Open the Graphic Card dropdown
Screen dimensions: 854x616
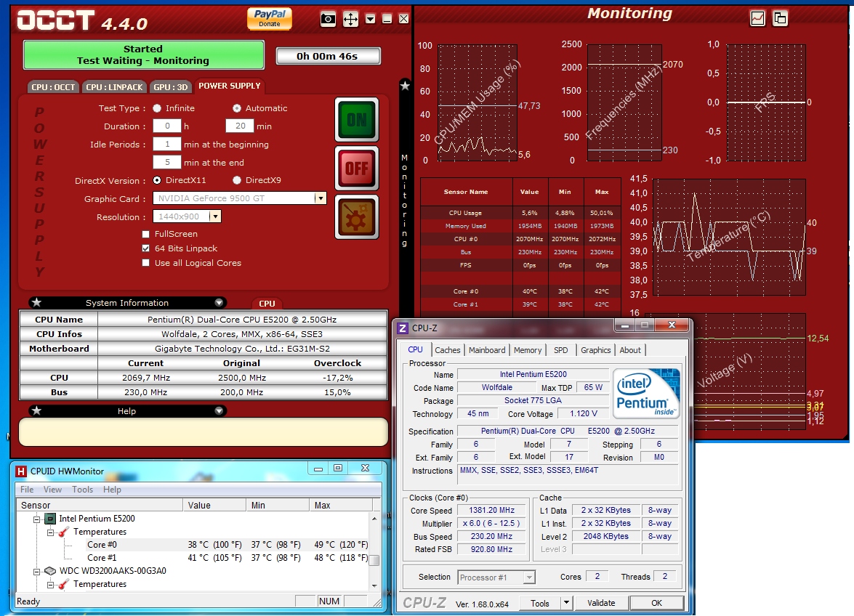pyautogui.click(x=320, y=198)
